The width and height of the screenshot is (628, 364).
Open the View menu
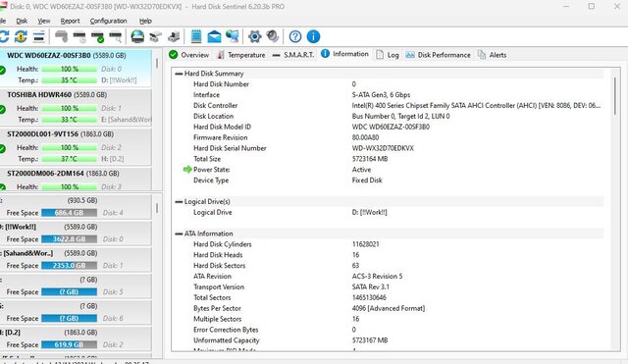pyautogui.click(x=44, y=21)
